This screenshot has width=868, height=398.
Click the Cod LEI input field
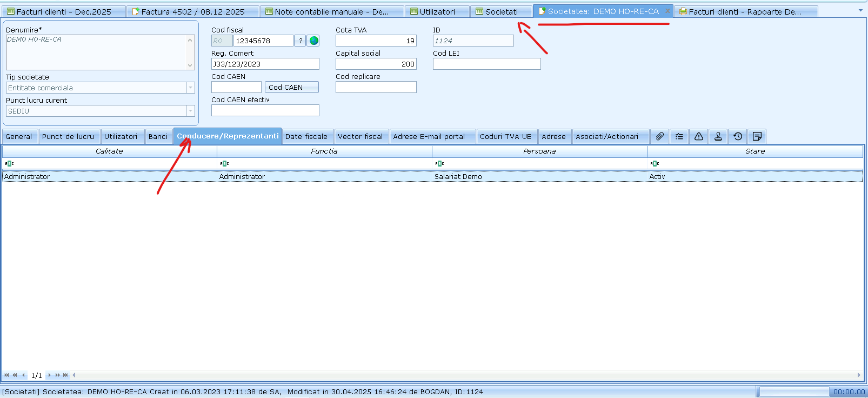point(486,64)
